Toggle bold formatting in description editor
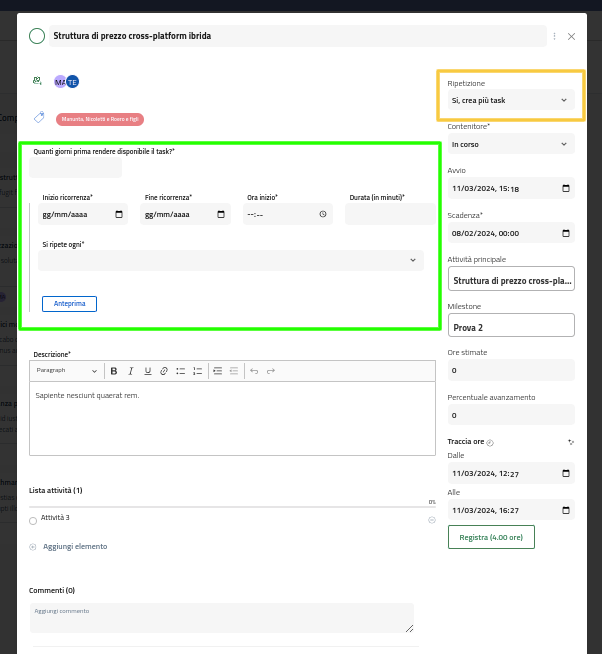This screenshot has width=602, height=654. tap(114, 371)
